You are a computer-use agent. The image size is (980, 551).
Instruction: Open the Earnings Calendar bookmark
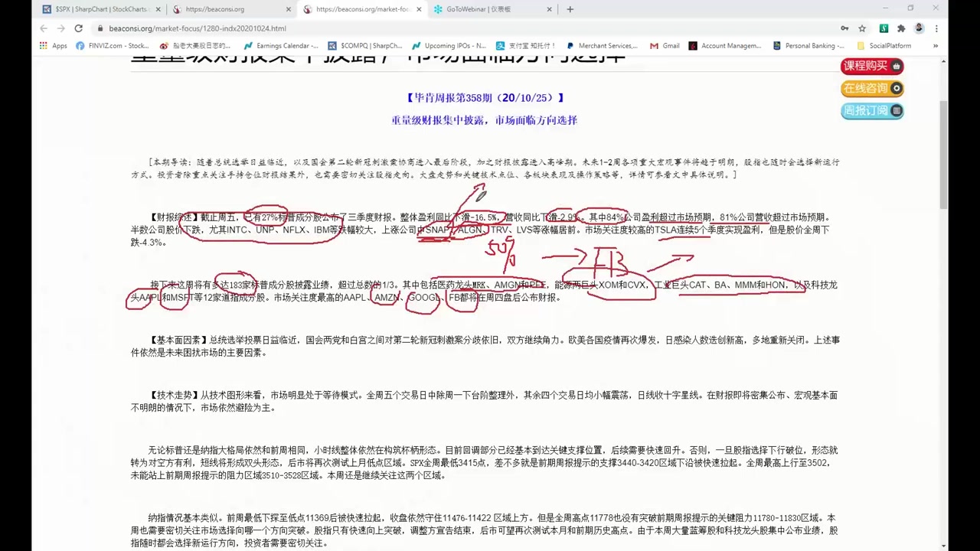point(281,46)
